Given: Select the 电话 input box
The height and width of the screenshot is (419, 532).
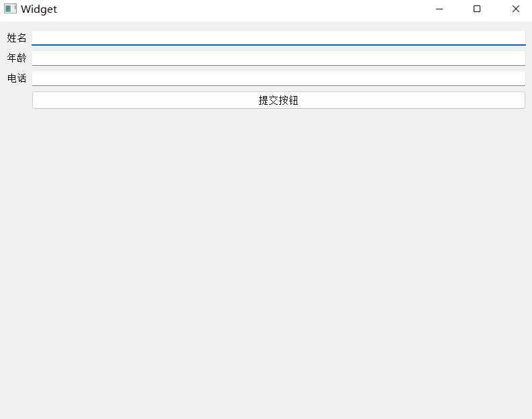Looking at the screenshot, I should (278, 79).
